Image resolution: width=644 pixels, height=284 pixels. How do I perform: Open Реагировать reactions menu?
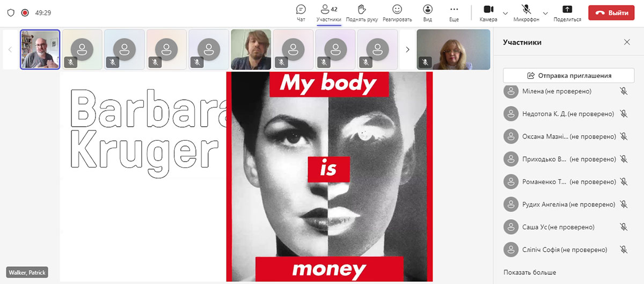pyautogui.click(x=397, y=13)
